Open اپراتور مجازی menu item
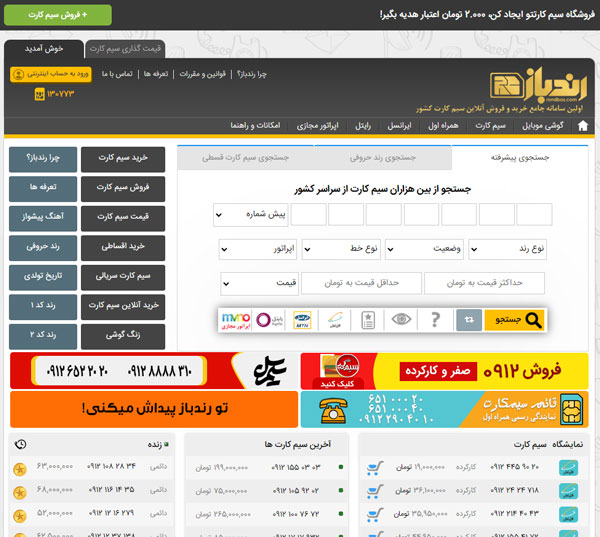 coord(318,126)
